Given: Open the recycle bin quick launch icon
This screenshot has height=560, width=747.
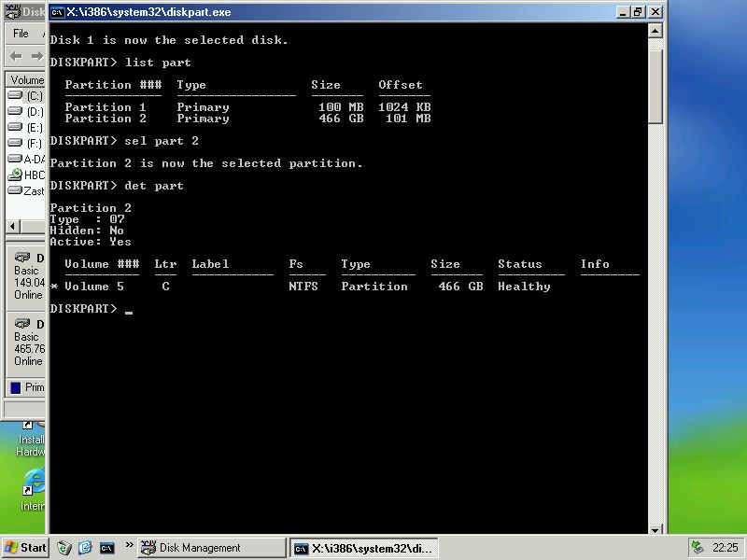Looking at the screenshot, I should tap(64, 548).
